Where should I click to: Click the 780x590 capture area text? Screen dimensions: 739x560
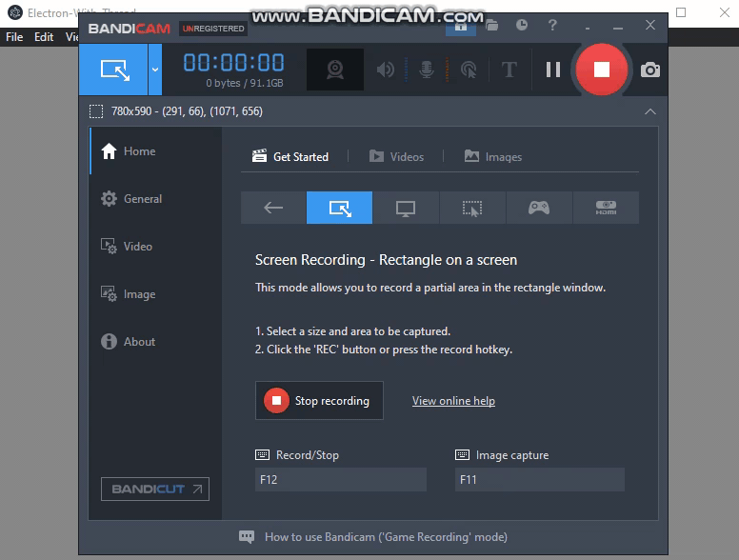[x=187, y=111]
